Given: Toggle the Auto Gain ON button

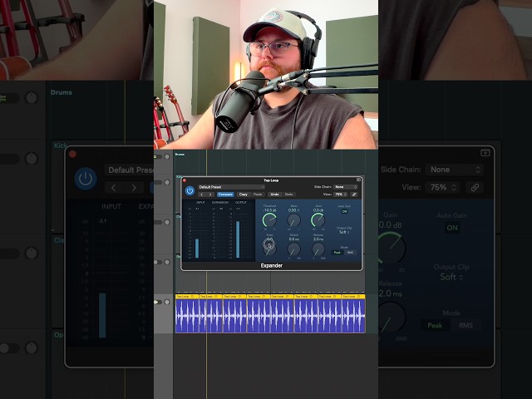Looking at the screenshot, I should pos(344,211).
